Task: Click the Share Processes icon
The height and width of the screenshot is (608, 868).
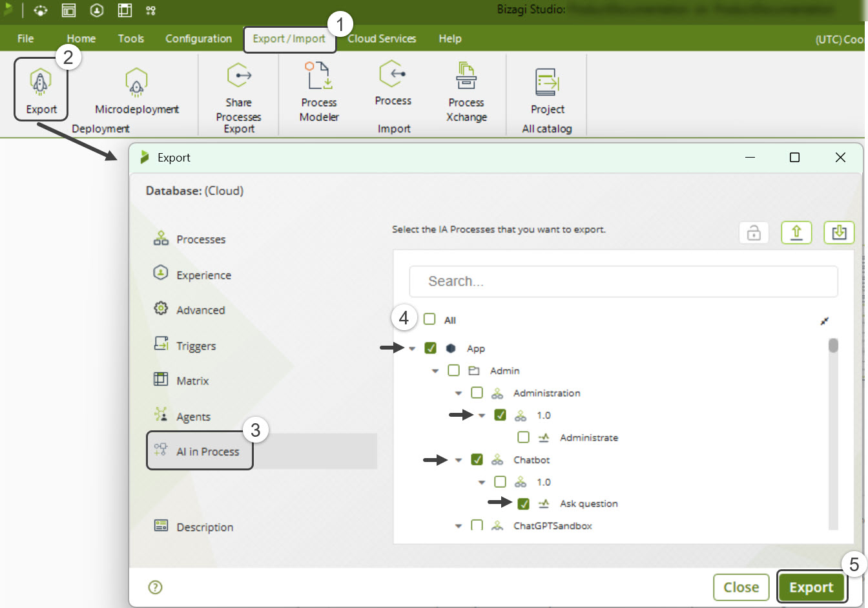Action: pyautogui.click(x=238, y=76)
